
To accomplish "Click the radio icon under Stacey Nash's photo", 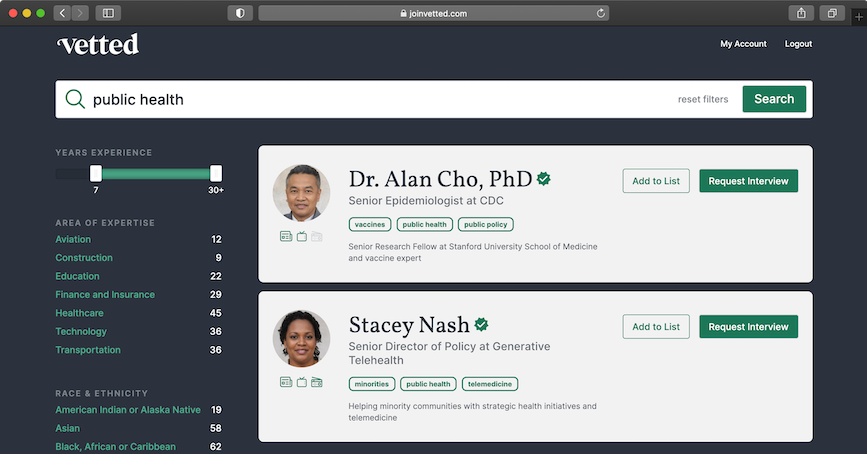I will 316,382.
